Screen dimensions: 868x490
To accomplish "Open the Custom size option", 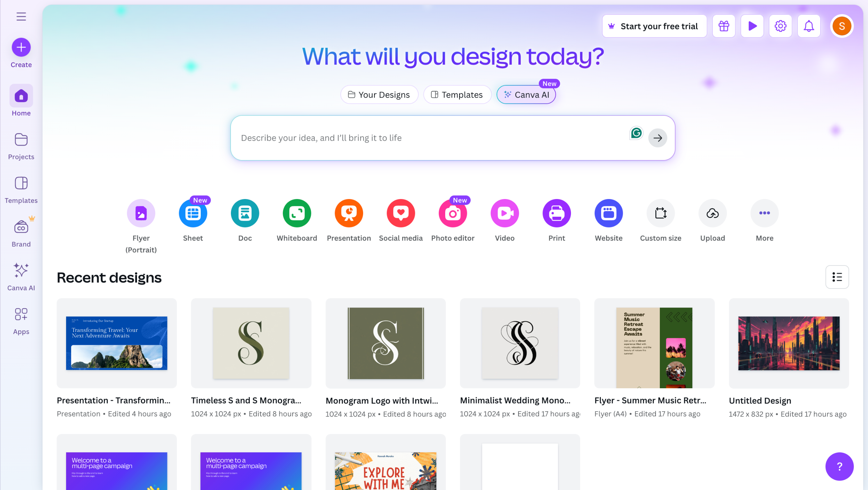I will 660,213.
